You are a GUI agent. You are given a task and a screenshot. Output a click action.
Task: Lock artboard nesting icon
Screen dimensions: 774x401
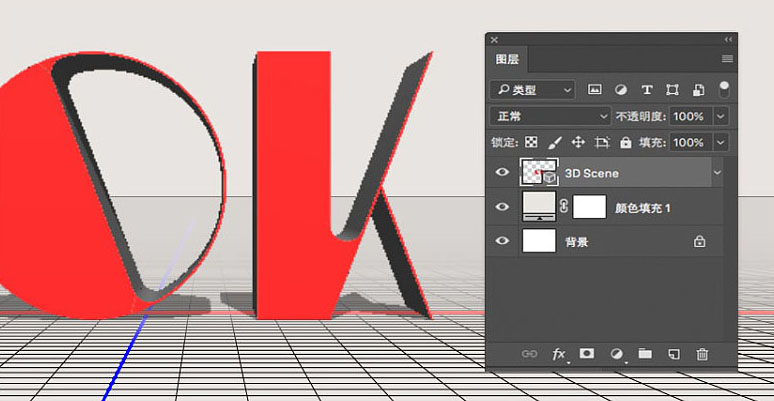tap(602, 143)
